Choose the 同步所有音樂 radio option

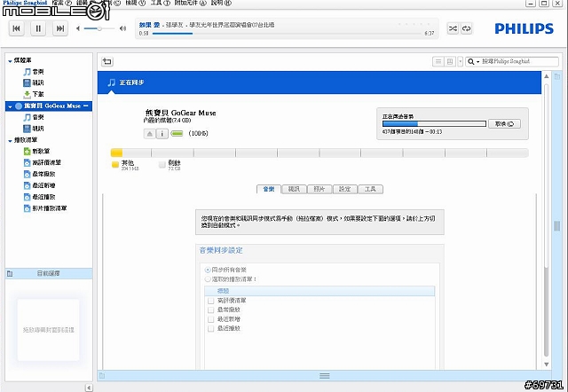208,270
